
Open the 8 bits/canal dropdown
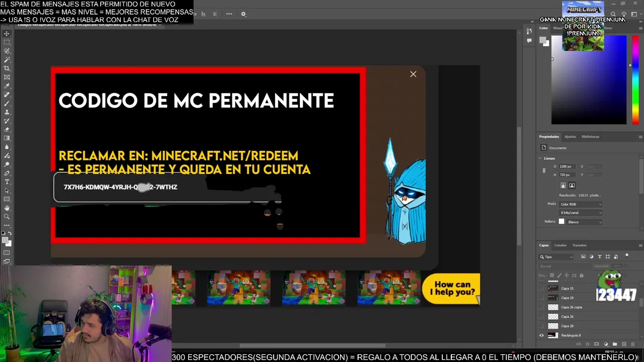click(581, 213)
